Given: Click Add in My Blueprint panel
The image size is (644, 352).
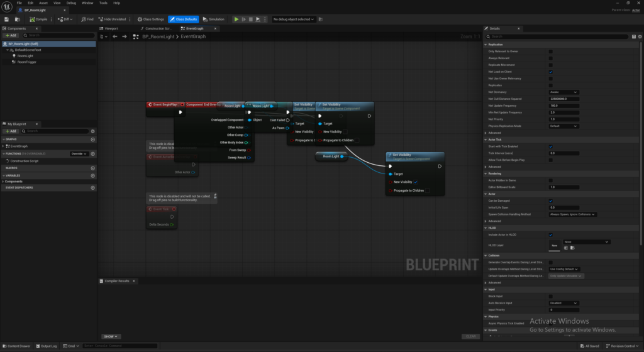Looking at the screenshot, I should [11, 131].
